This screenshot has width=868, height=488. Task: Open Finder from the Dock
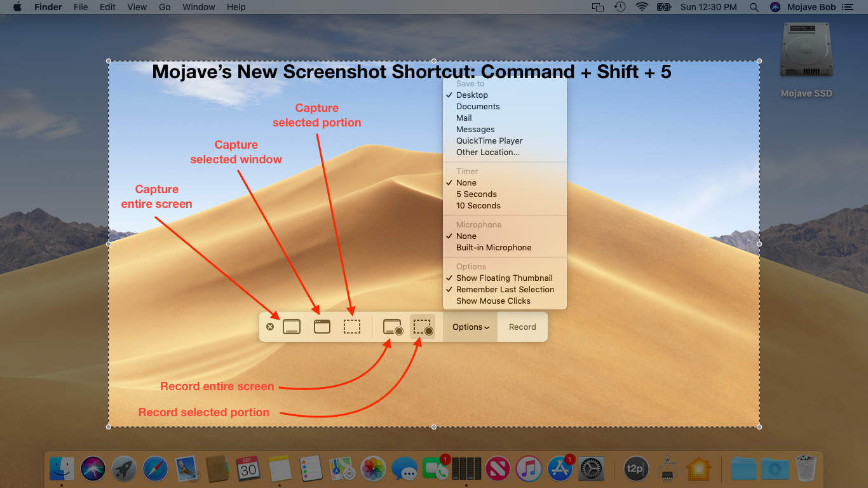click(x=62, y=469)
